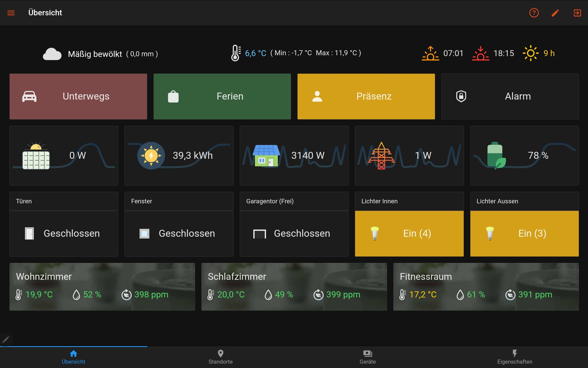Toggle the Ferien mode tile
Screen dimensions: 588x368
pos(222,96)
